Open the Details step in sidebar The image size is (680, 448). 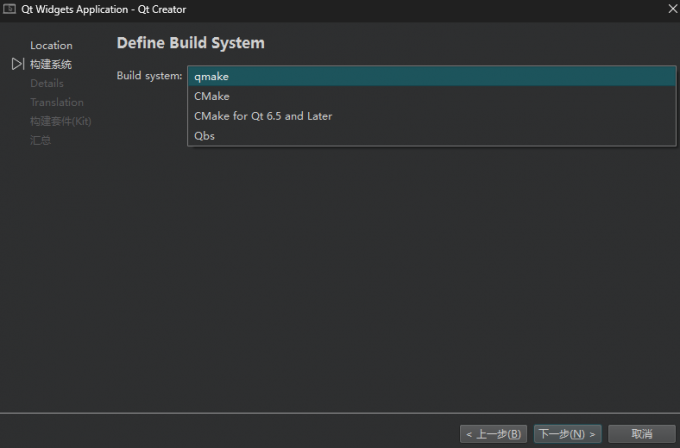coord(47,83)
